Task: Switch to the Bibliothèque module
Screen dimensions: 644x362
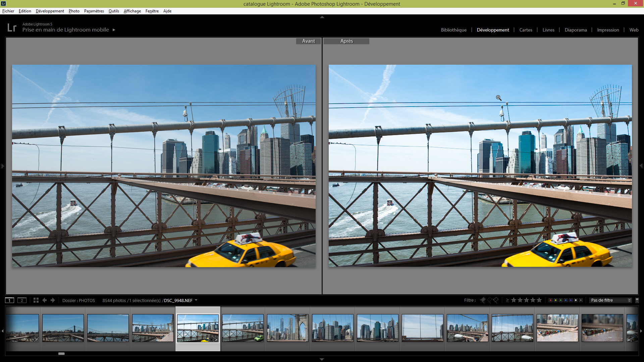Action: (x=453, y=30)
